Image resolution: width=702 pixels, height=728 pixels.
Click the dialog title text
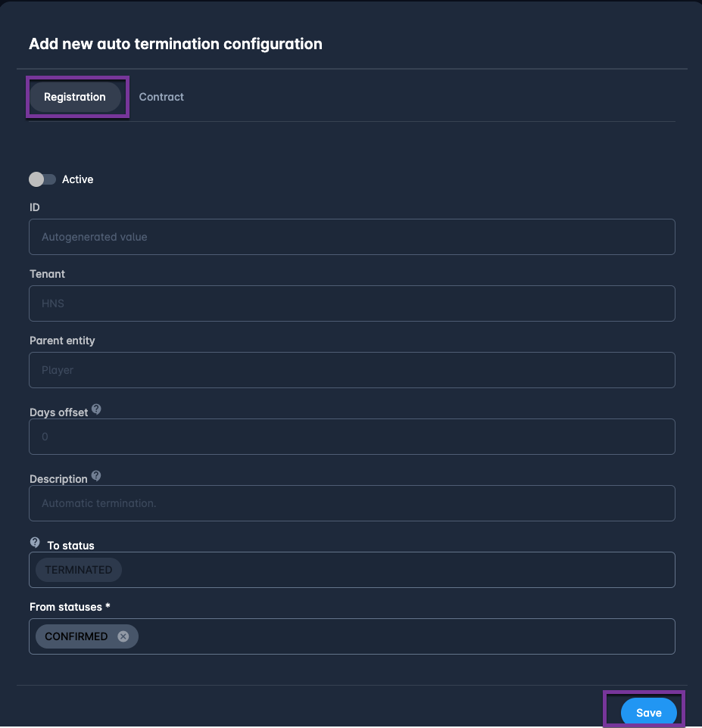click(176, 44)
